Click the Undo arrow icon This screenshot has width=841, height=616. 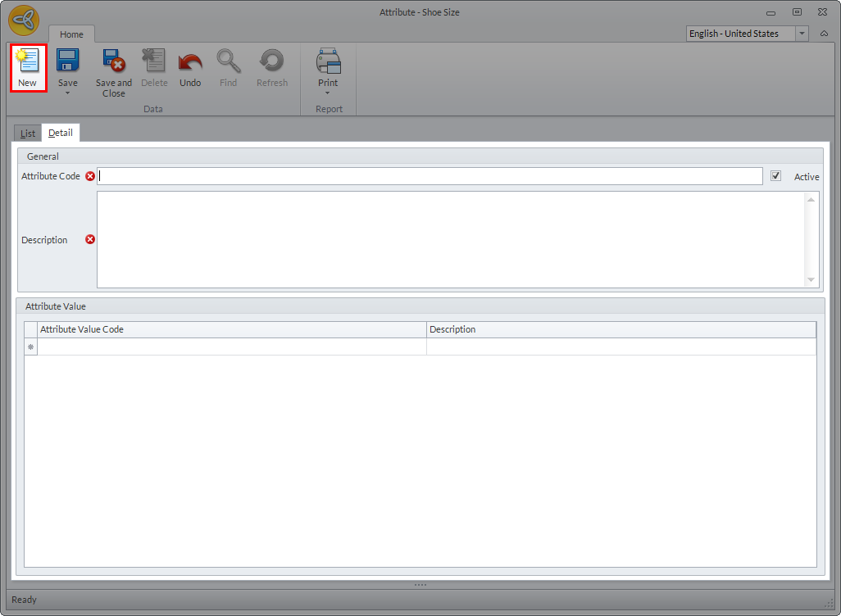(x=189, y=61)
